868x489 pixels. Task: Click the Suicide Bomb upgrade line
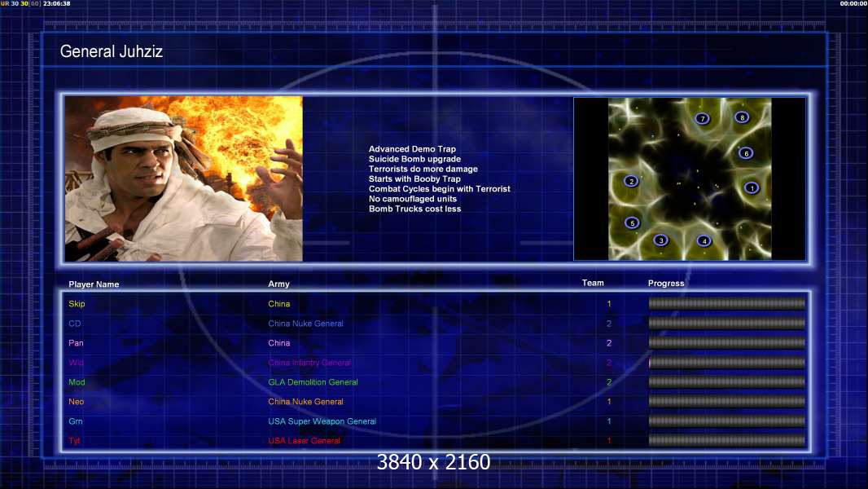(414, 159)
